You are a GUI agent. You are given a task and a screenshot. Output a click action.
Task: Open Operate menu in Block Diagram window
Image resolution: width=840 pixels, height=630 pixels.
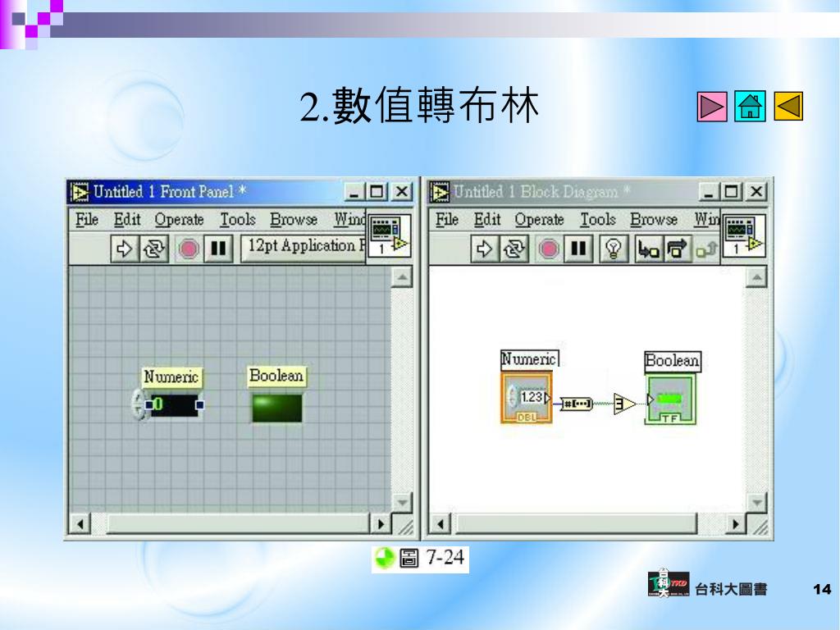click(x=539, y=220)
